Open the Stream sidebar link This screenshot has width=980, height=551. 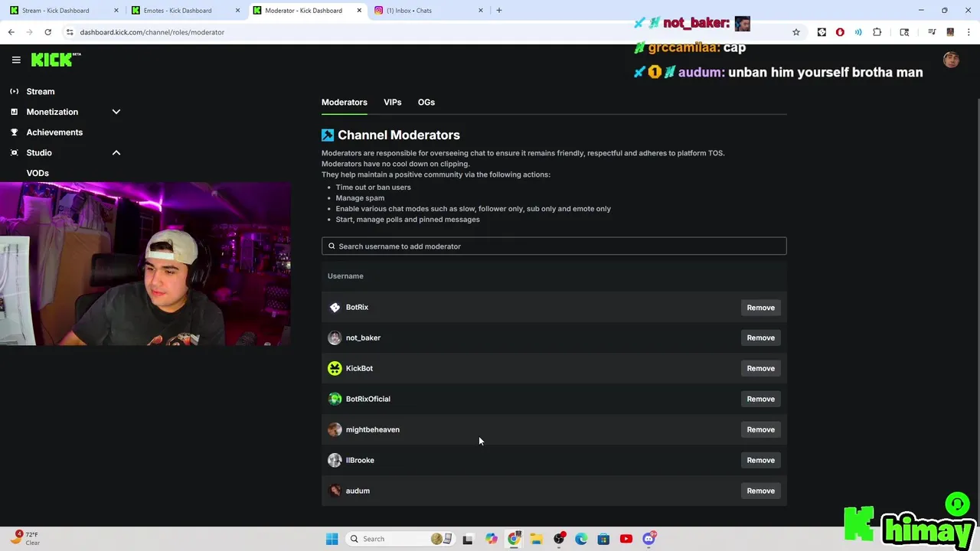point(41,91)
